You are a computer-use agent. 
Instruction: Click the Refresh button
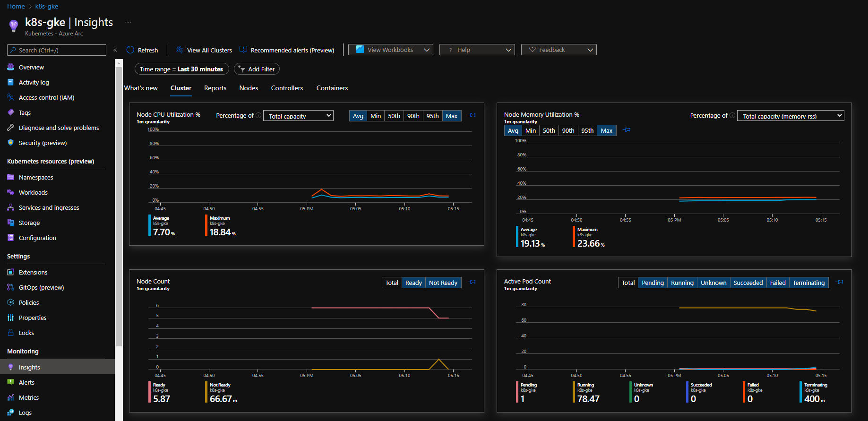(142, 50)
